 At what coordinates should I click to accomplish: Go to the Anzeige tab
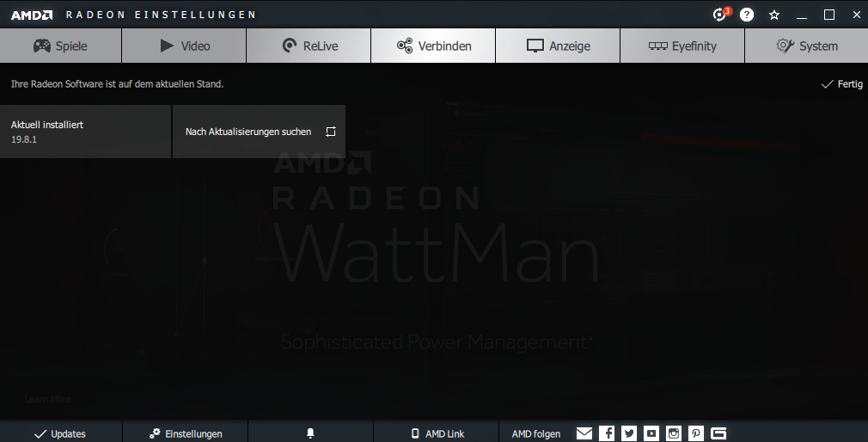tap(558, 46)
